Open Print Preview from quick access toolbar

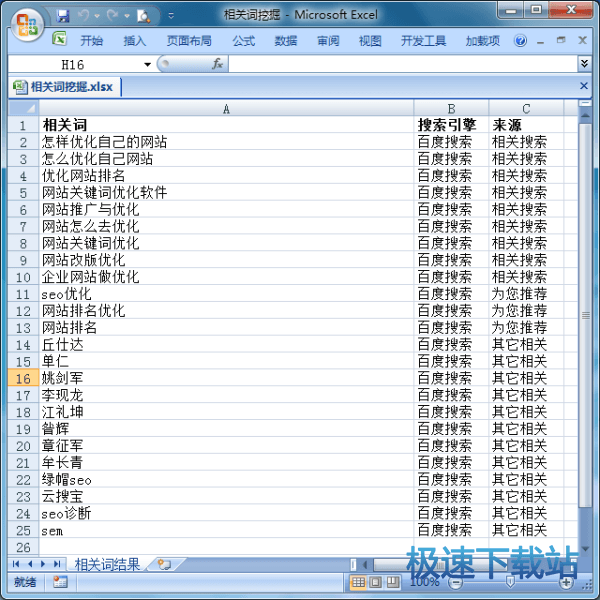click(143, 16)
